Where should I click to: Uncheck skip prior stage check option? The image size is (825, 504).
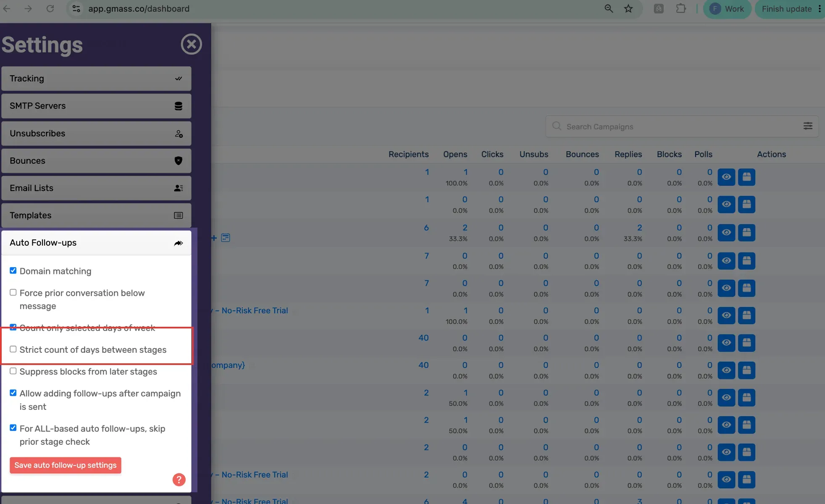click(x=13, y=428)
